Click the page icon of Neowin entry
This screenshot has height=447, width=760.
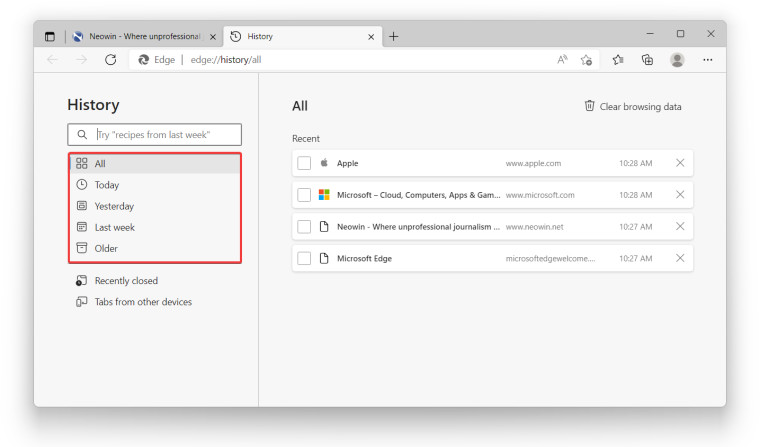324,226
